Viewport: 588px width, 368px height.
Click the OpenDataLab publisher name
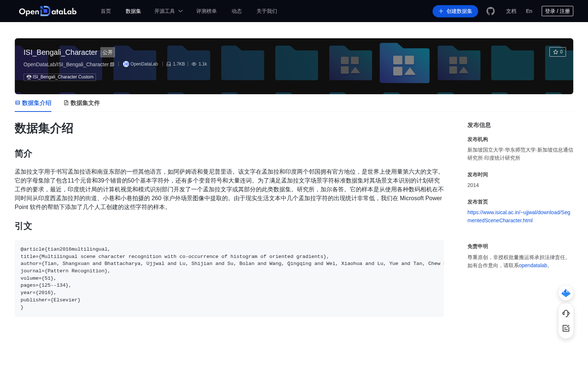coord(144,64)
